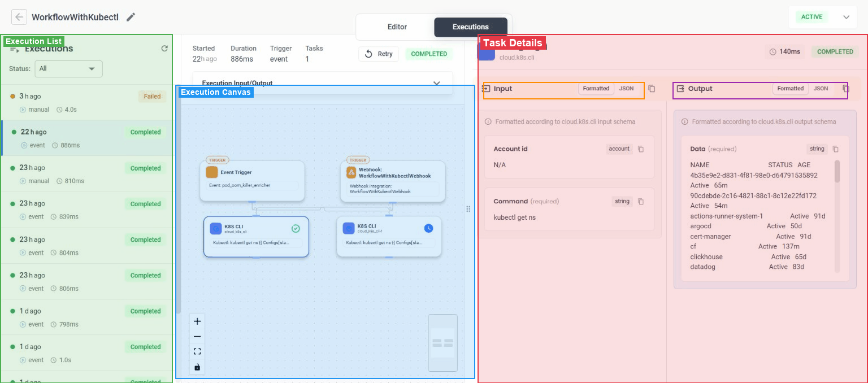Screen dimensions: 868x383
Task: Switch to the Editor tab
Action: (397, 27)
